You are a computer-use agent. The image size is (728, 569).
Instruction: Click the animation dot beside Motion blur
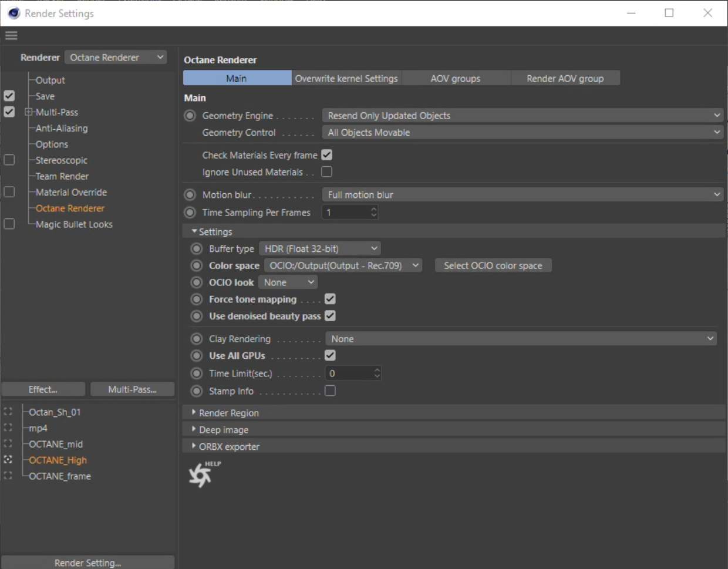point(190,194)
